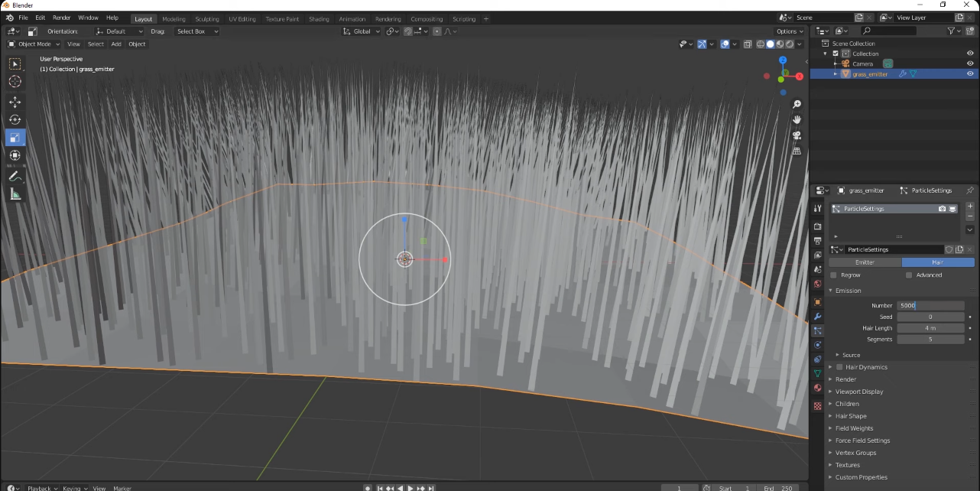Open the Modifiers properties tab
This screenshot has width=980, height=491.
tap(817, 317)
